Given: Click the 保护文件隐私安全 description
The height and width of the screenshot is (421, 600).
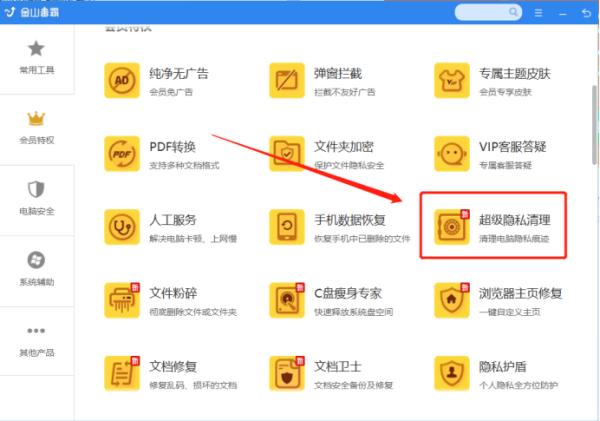Looking at the screenshot, I should (x=349, y=165).
